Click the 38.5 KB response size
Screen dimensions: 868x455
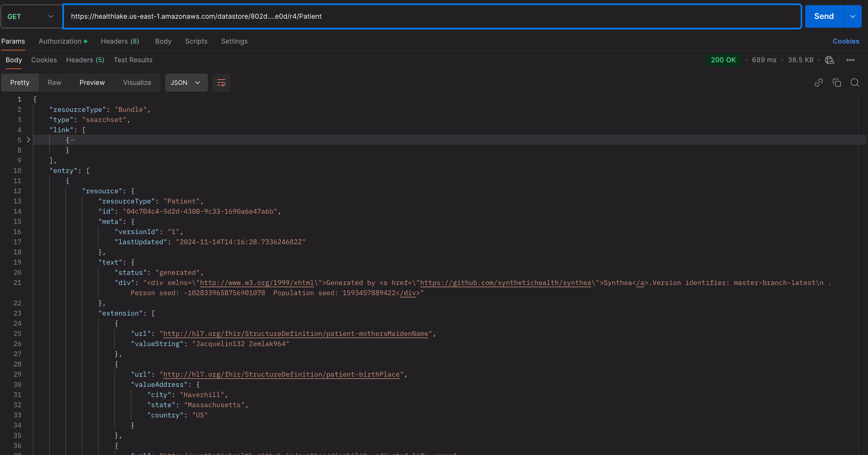click(801, 60)
